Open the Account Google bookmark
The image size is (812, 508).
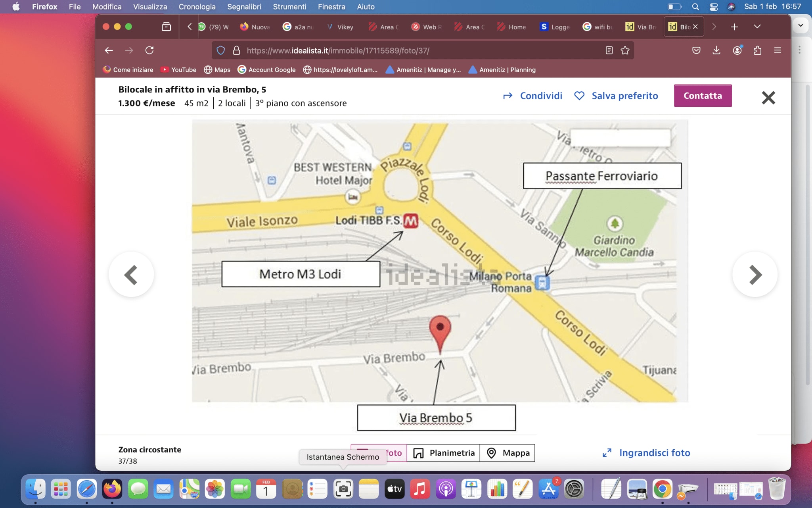(x=266, y=70)
